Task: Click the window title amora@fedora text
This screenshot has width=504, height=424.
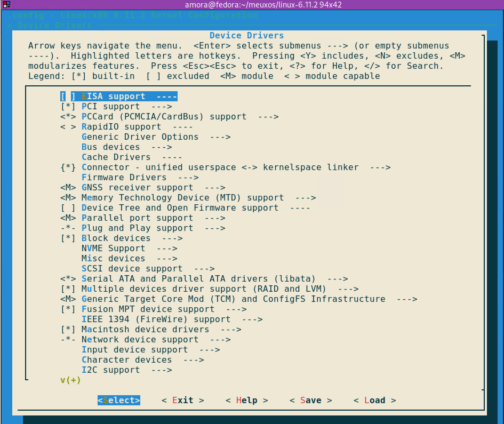Action: [x=263, y=4]
